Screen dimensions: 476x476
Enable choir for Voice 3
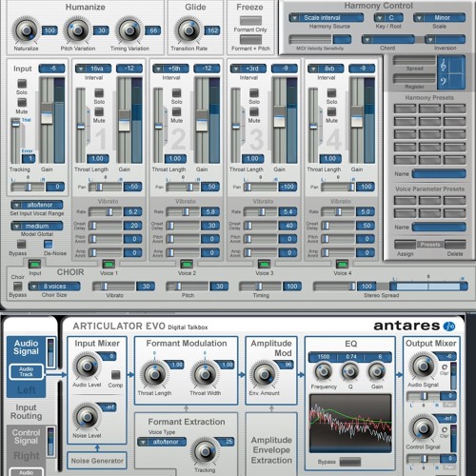[264, 264]
